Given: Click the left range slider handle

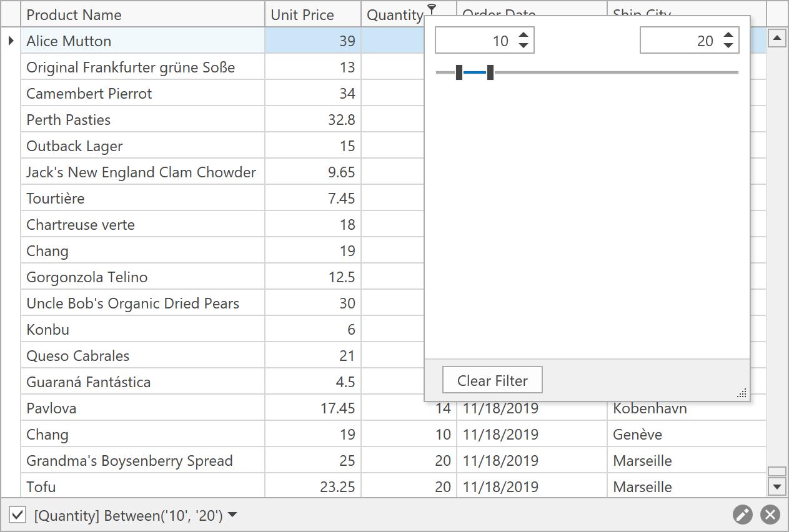Looking at the screenshot, I should click(x=459, y=72).
